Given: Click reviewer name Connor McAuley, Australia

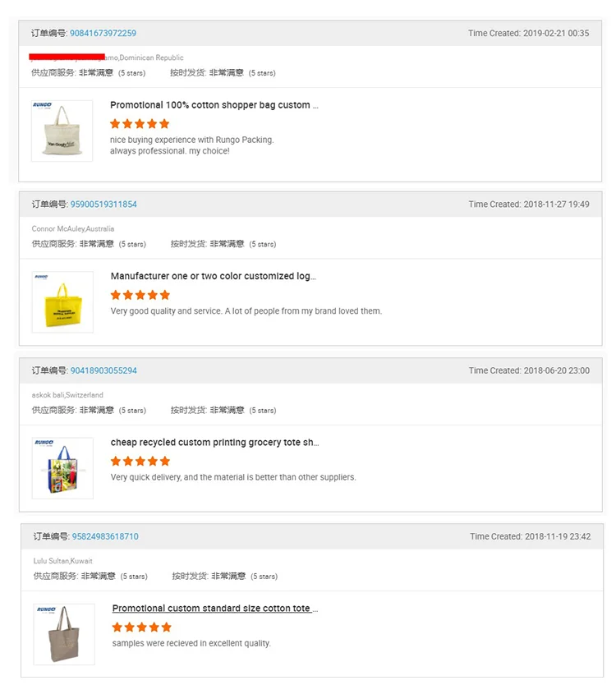Looking at the screenshot, I should 73,229.
